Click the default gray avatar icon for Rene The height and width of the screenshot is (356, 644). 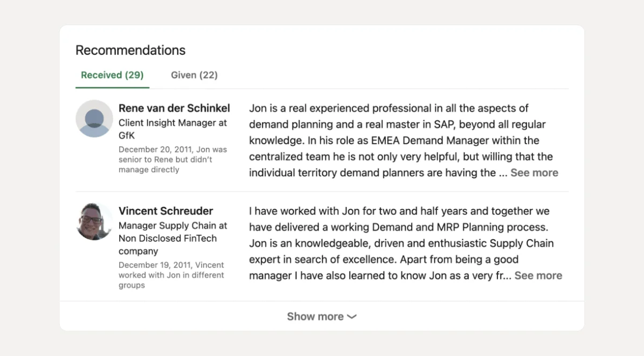94,119
